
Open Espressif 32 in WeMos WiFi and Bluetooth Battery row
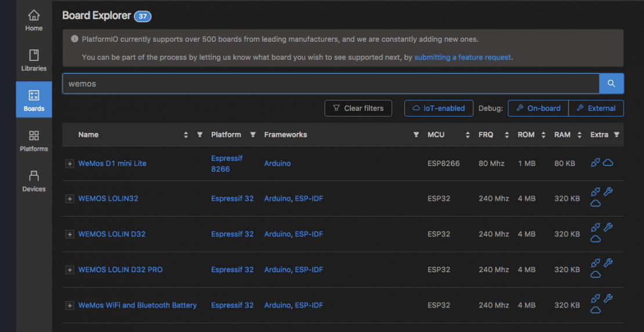coord(233,305)
